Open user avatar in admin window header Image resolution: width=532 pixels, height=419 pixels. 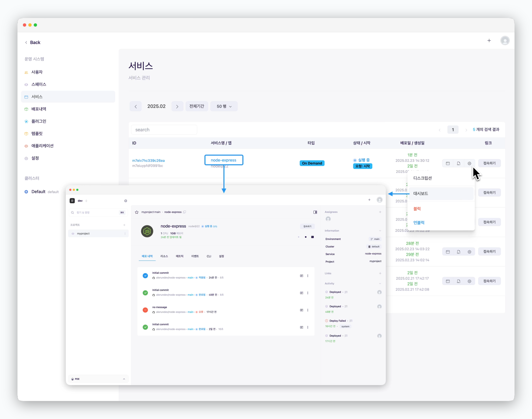coord(505,41)
